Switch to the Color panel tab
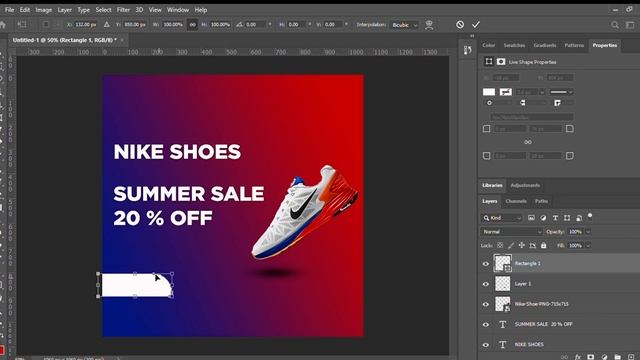 (x=489, y=45)
